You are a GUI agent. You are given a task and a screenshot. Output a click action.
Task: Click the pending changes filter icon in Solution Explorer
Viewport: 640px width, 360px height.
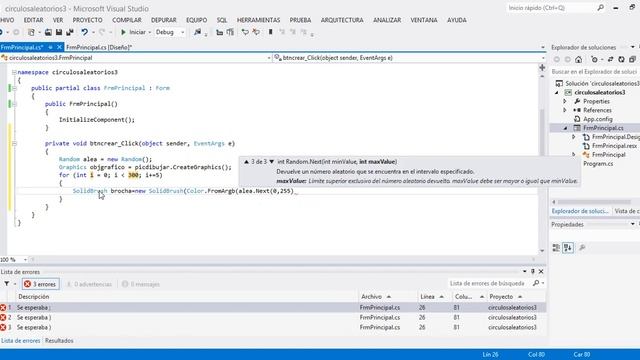(x=594, y=60)
